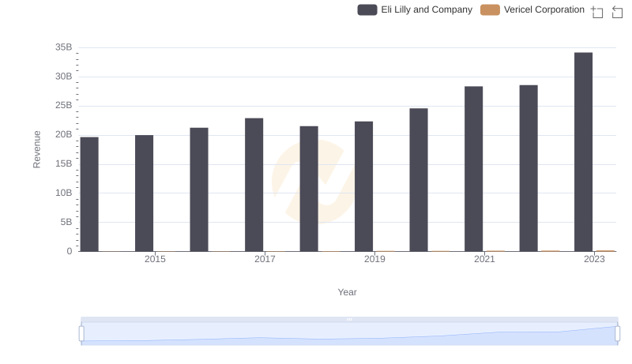Image resolution: width=632 pixels, height=364 pixels.
Task: Grab the left handle of the zoom slider
Action: (x=81, y=334)
